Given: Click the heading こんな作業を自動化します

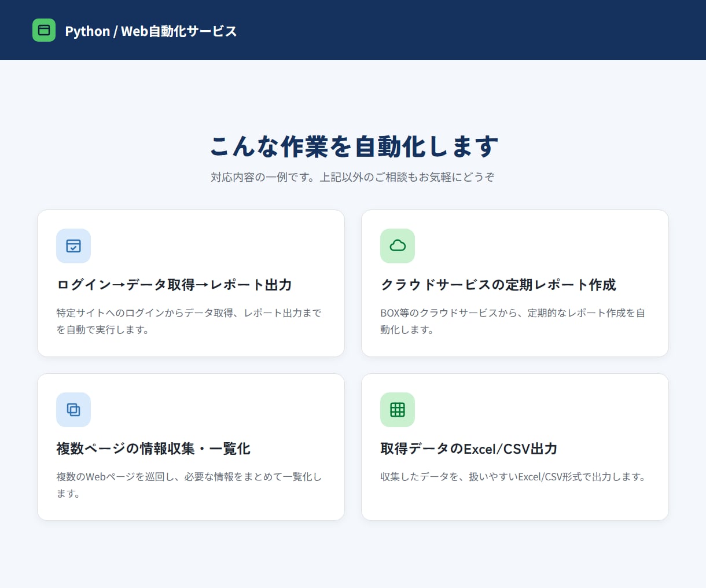Looking at the screenshot, I should coord(353,146).
